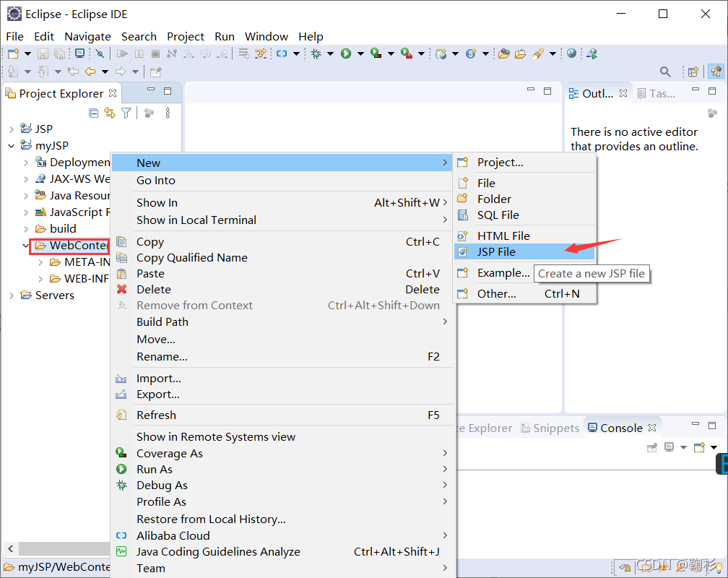Expand the JSP project node
This screenshot has height=578, width=728.
click(11, 129)
